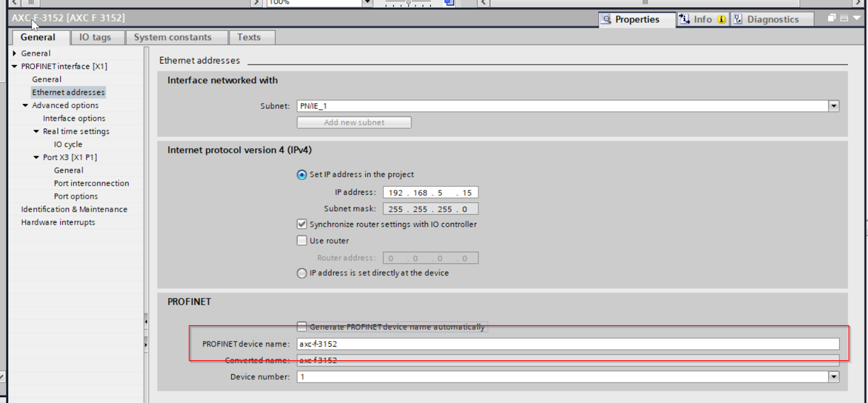The height and width of the screenshot is (403, 868).
Task: Adjust the zoom slider
Action: 409,3
